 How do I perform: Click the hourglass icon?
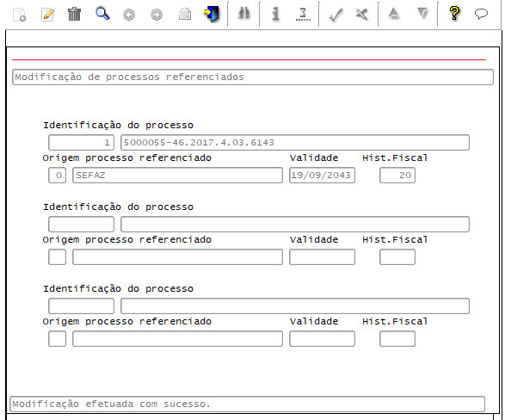click(303, 14)
